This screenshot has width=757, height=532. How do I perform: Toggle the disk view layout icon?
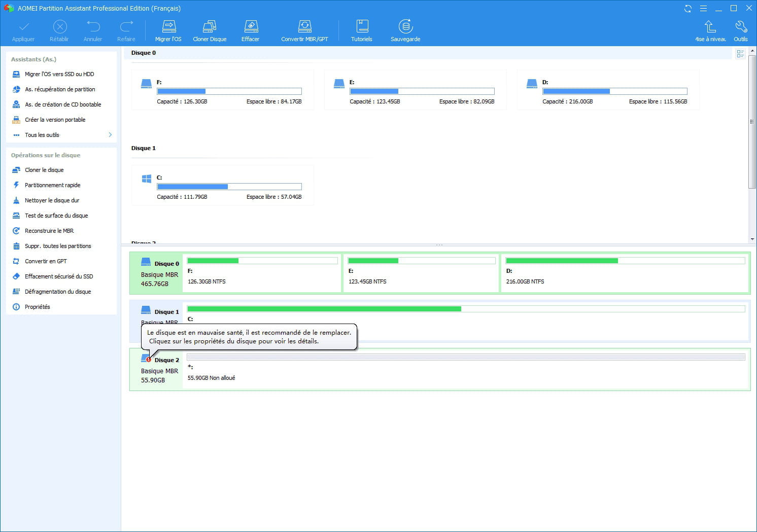click(740, 54)
